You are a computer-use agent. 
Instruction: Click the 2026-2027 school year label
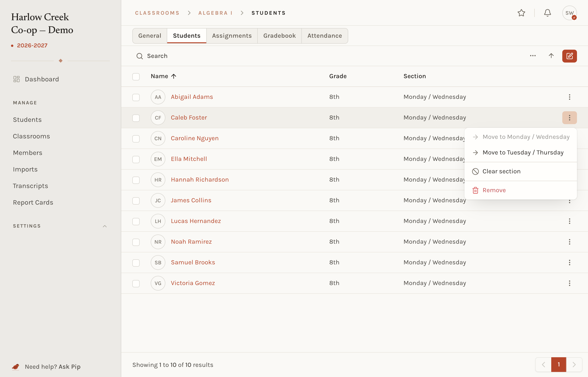[32, 46]
